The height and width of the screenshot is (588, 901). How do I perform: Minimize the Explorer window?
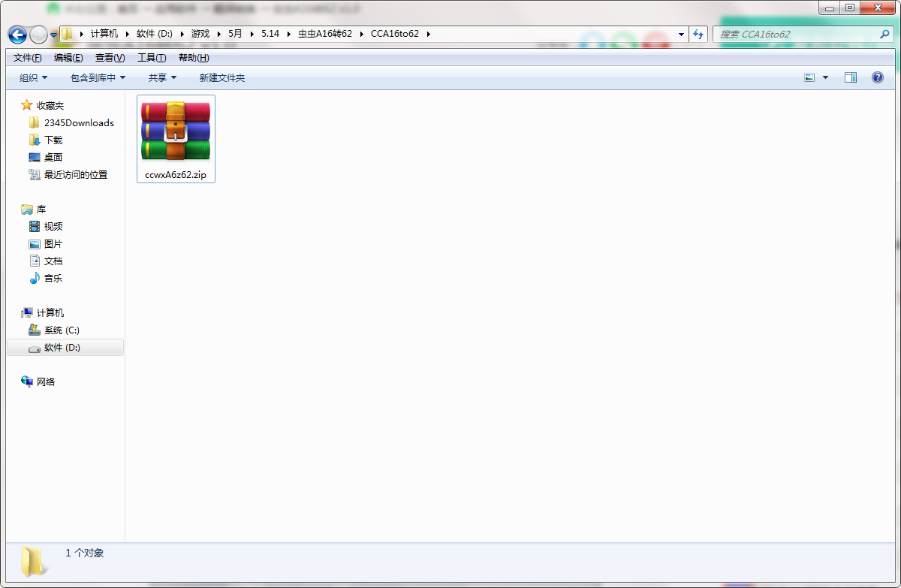(830, 8)
